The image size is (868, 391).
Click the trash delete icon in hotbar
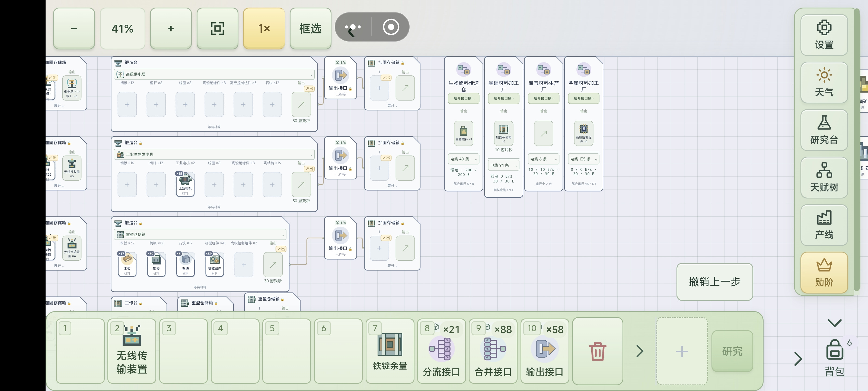pos(597,351)
